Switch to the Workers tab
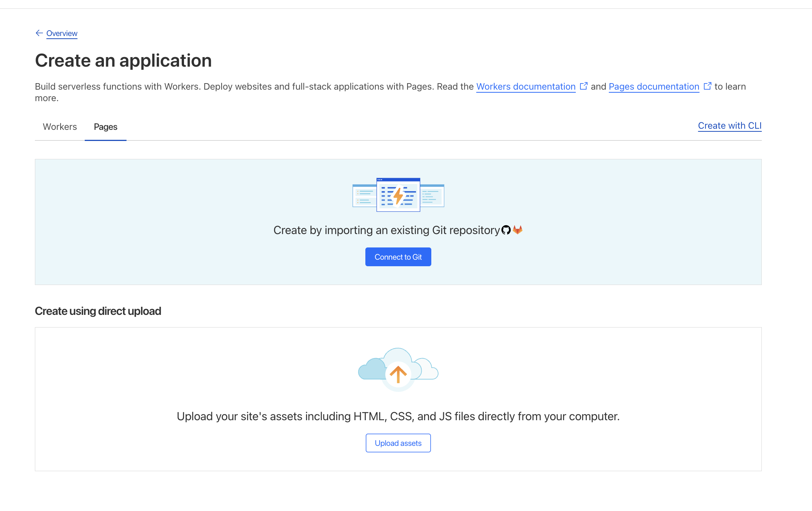 [x=60, y=127]
